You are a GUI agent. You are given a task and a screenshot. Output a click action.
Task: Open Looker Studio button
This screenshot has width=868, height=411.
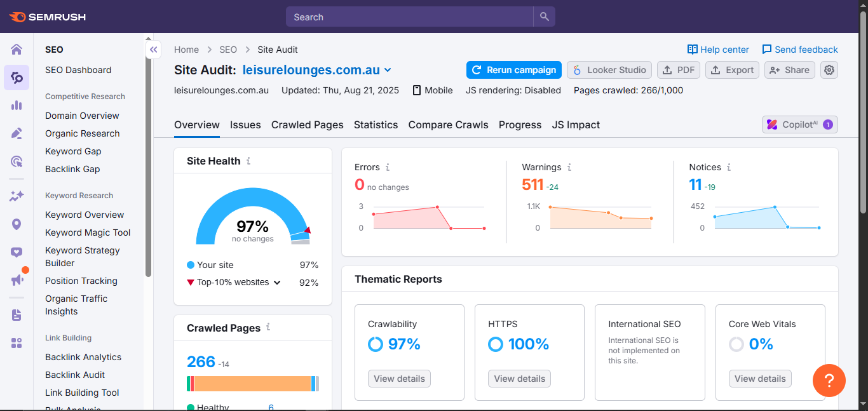pos(609,70)
